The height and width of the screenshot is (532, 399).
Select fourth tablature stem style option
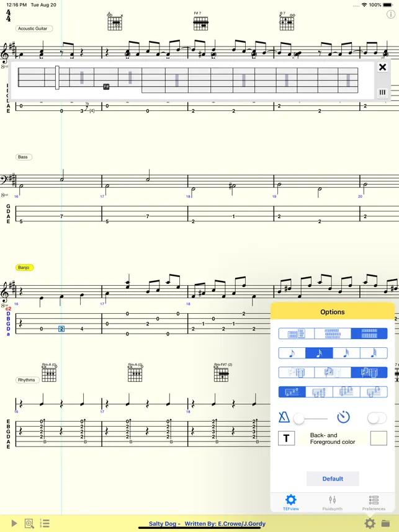click(x=374, y=392)
